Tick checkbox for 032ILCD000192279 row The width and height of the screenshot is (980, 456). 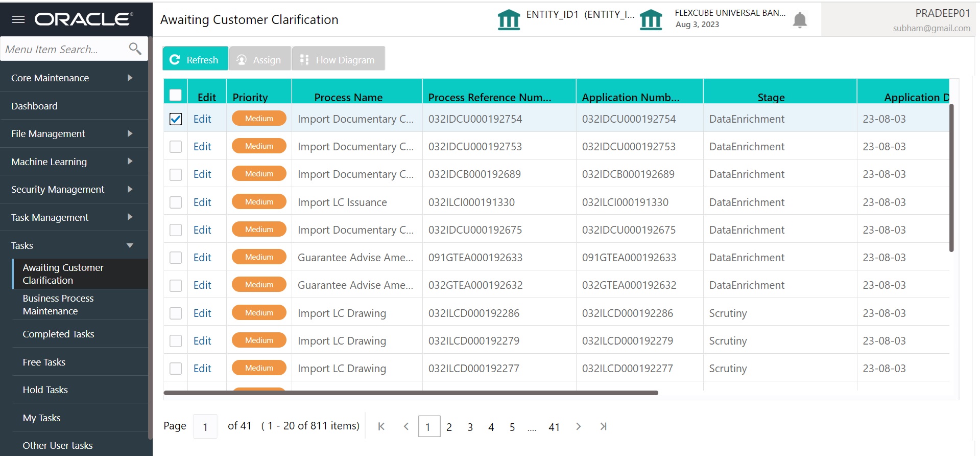click(x=175, y=341)
